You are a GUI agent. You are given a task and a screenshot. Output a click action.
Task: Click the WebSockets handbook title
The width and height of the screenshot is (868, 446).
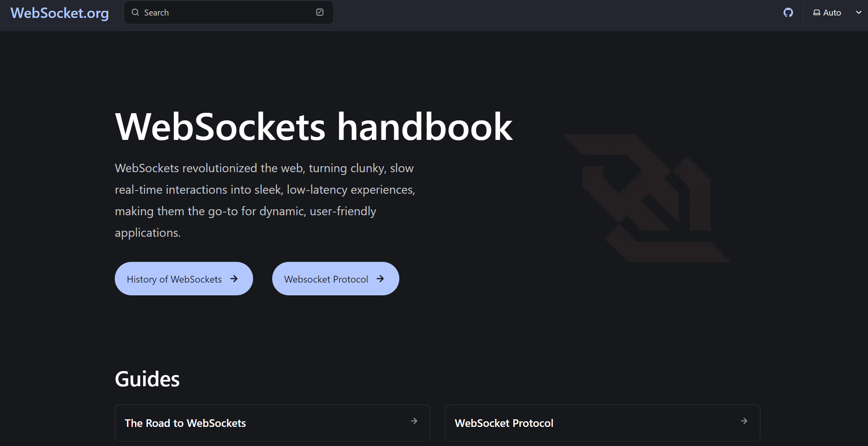(x=313, y=126)
